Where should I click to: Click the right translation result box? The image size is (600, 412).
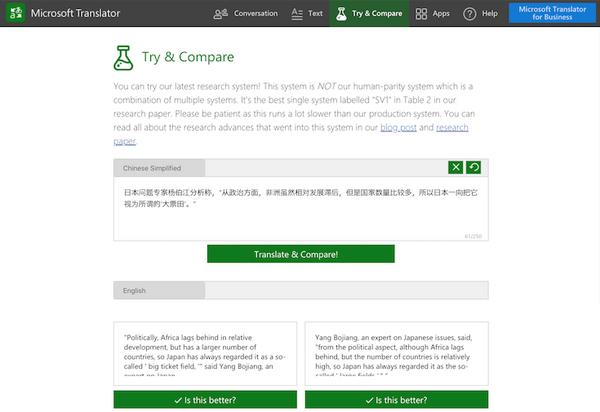[x=397, y=355]
